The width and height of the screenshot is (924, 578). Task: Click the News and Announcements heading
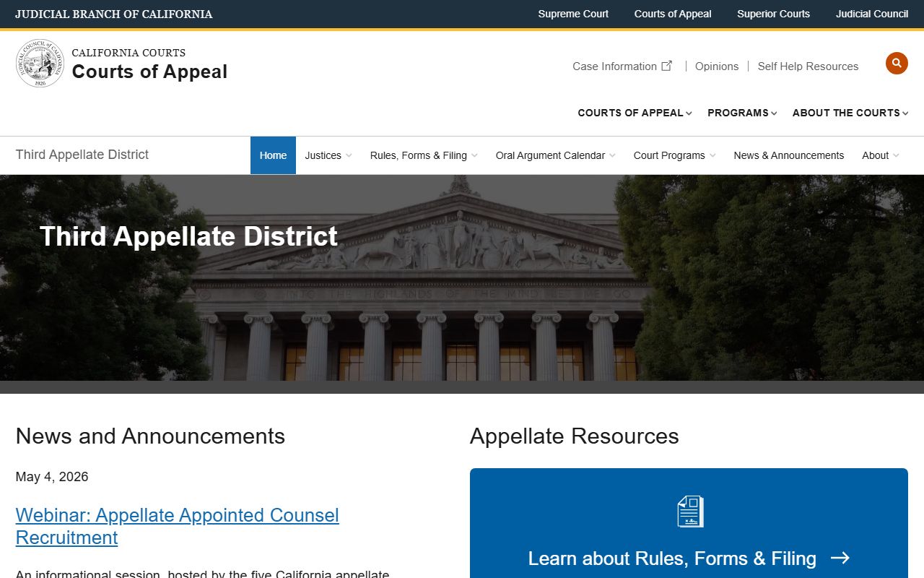(150, 436)
